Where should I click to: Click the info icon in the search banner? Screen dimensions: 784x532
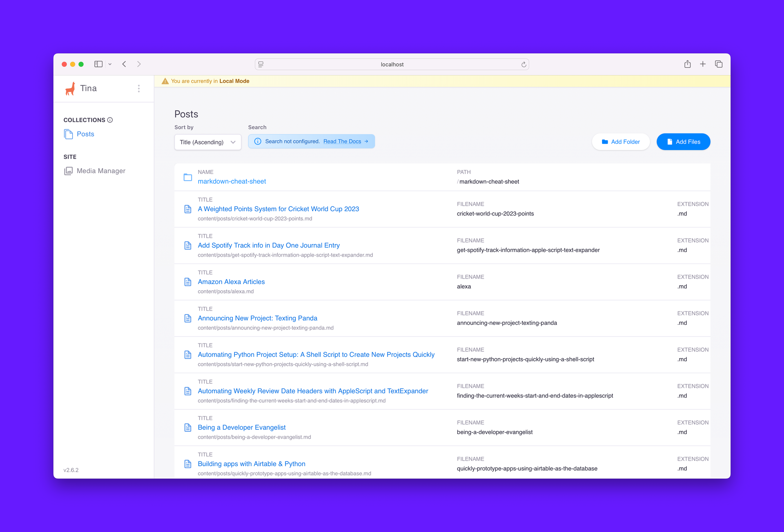(258, 141)
